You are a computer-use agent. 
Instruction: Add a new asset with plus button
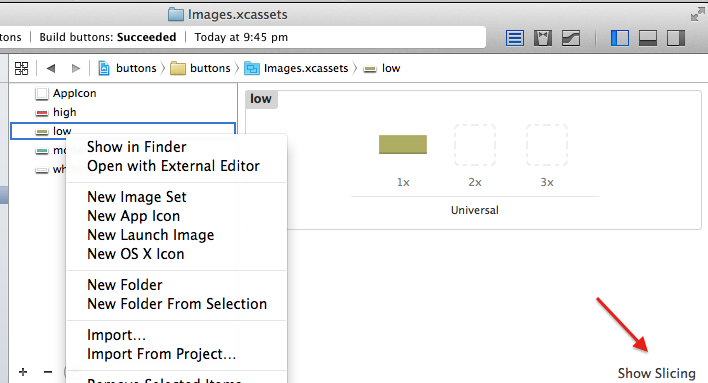pyautogui.click(x=23, y=372)
